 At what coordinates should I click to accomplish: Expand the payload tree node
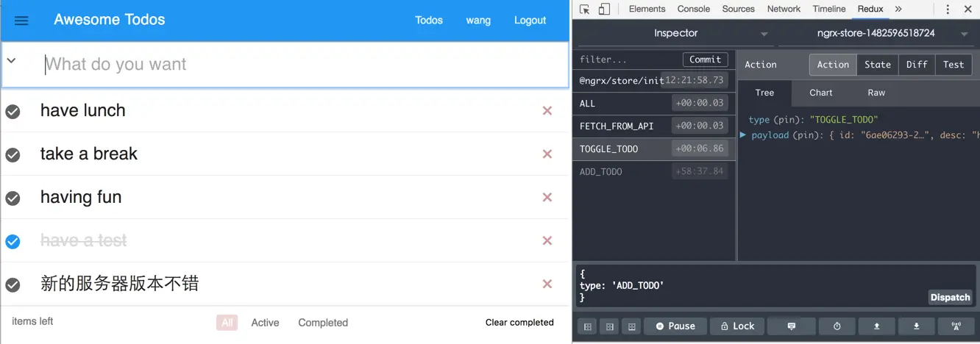click(743, 135)
